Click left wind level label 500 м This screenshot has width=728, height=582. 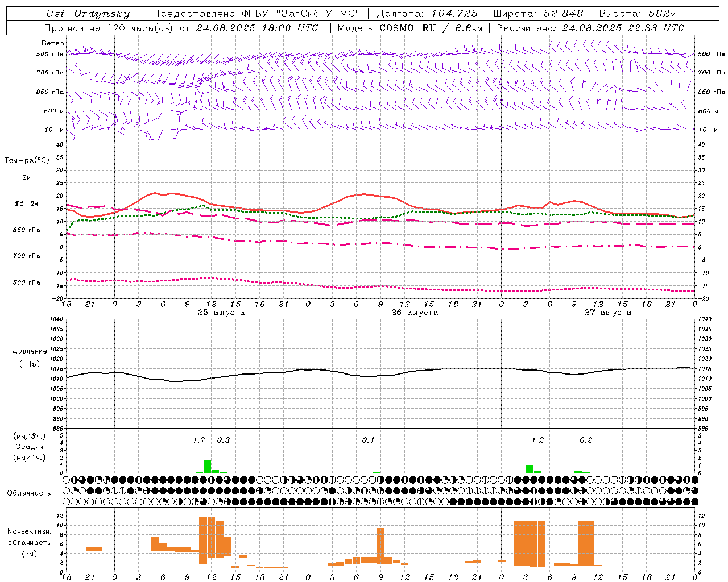click(54, 111)
